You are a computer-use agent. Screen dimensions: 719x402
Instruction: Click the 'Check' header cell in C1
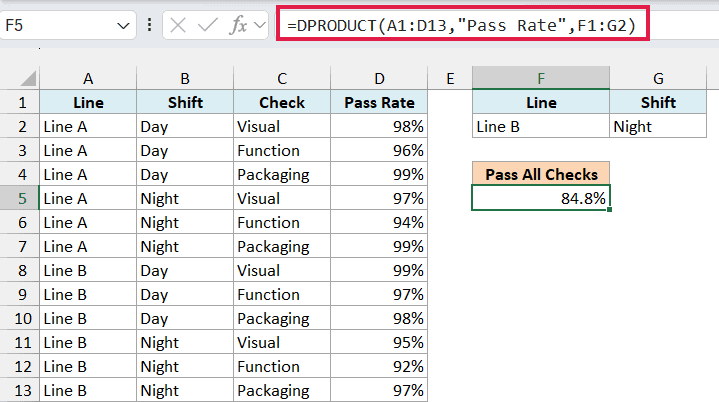pos(282,102)
